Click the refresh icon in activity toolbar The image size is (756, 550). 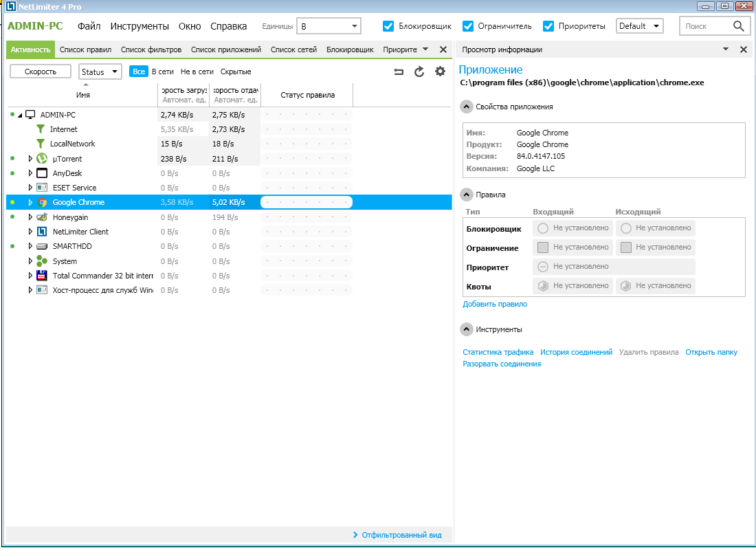419,72
